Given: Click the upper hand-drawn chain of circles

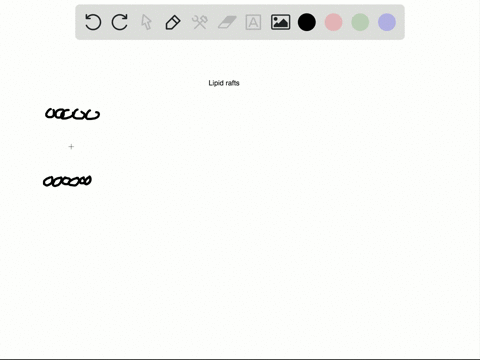Looking at the screenshot, I should click(x=72, y=114).
